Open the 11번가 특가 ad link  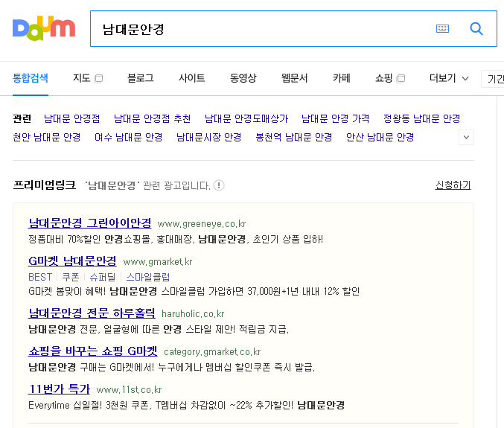pos(59,389)
